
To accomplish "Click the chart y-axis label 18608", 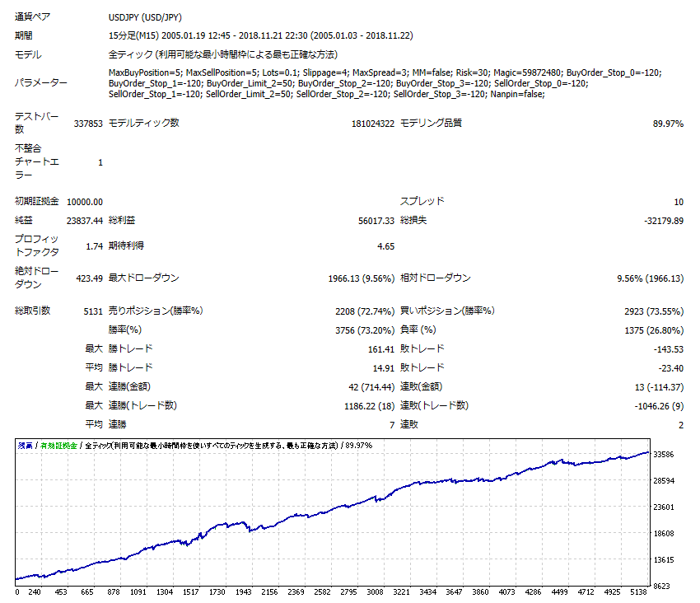I will pyautogui.click(x=664, y=534).
